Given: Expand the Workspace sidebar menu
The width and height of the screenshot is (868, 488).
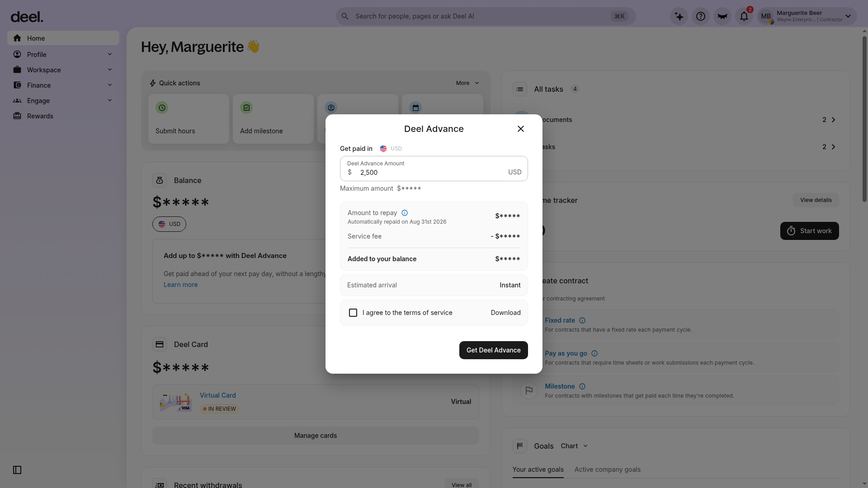Looking at the screenshot, I should click(63, 70).
